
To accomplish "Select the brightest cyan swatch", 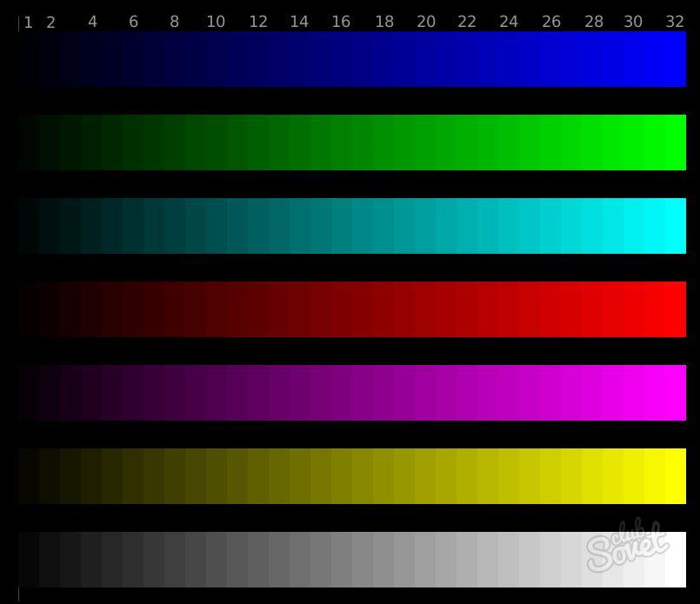I will pos(676,226).
